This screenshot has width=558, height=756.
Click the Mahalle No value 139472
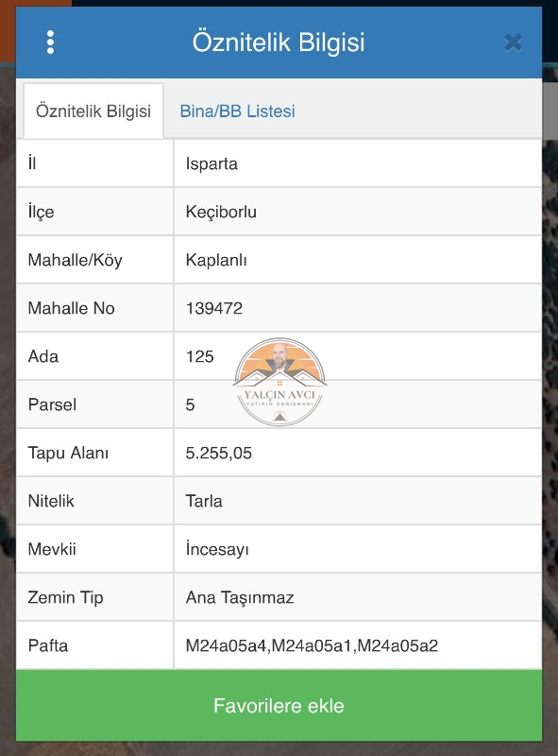click(x=214, y=308)
